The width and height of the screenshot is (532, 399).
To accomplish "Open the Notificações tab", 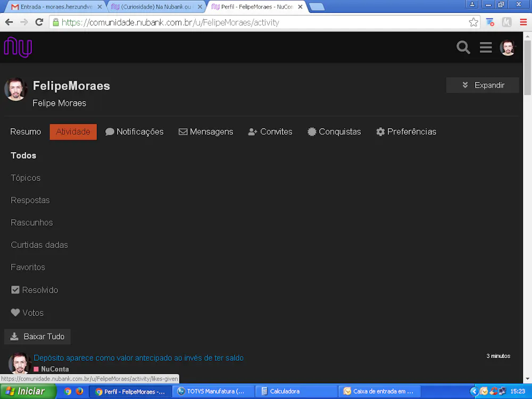I will pos(135,131).
